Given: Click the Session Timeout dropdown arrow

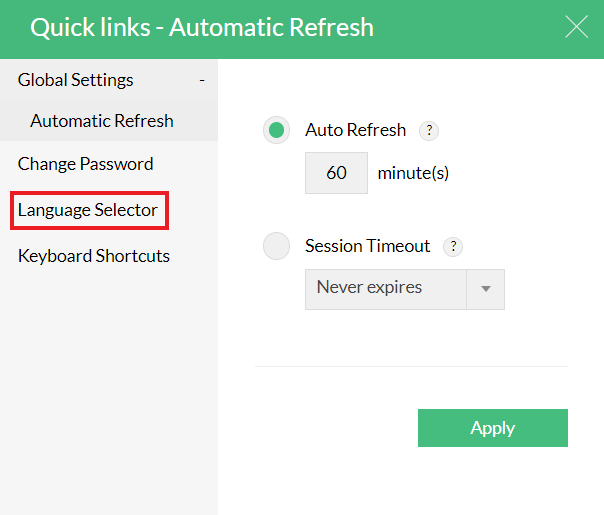Looking at the screenshot, I should [486, 289].
